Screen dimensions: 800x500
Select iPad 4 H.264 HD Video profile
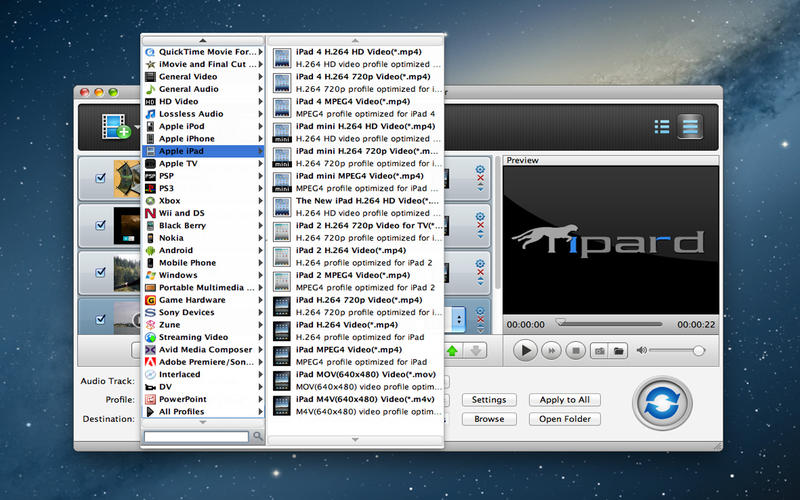pos(356,58)
